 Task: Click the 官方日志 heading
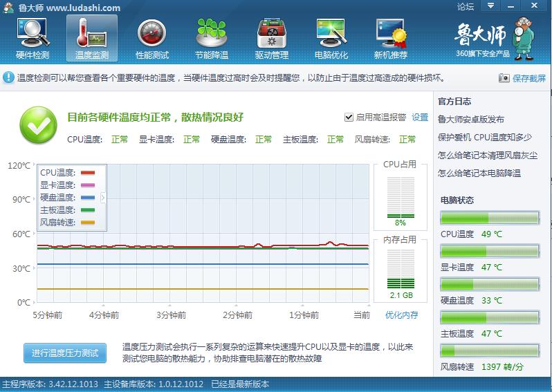tap(454, 102)
